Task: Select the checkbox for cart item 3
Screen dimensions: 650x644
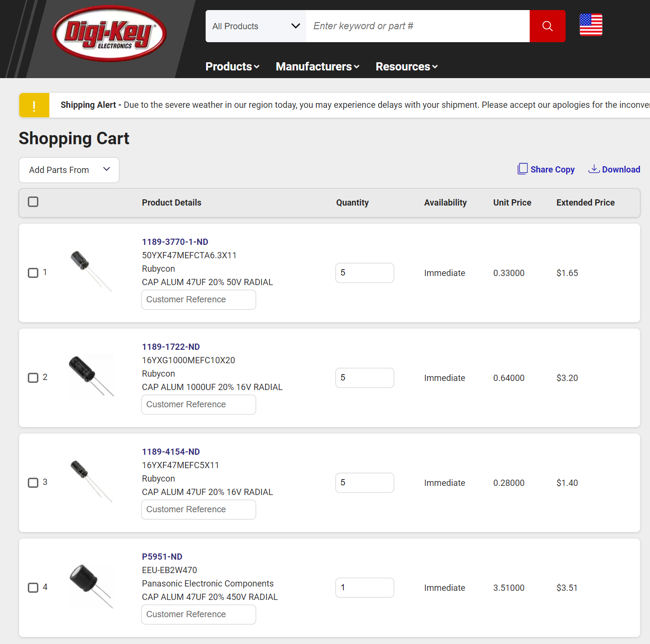Action: pyautogui.click(x=33, y=483)
